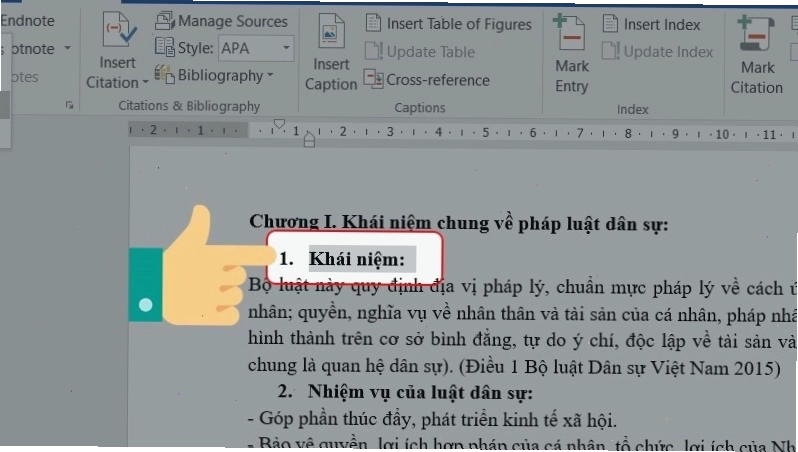Open the Next Footnote dropdown arrow

click(x=67, y=48)
